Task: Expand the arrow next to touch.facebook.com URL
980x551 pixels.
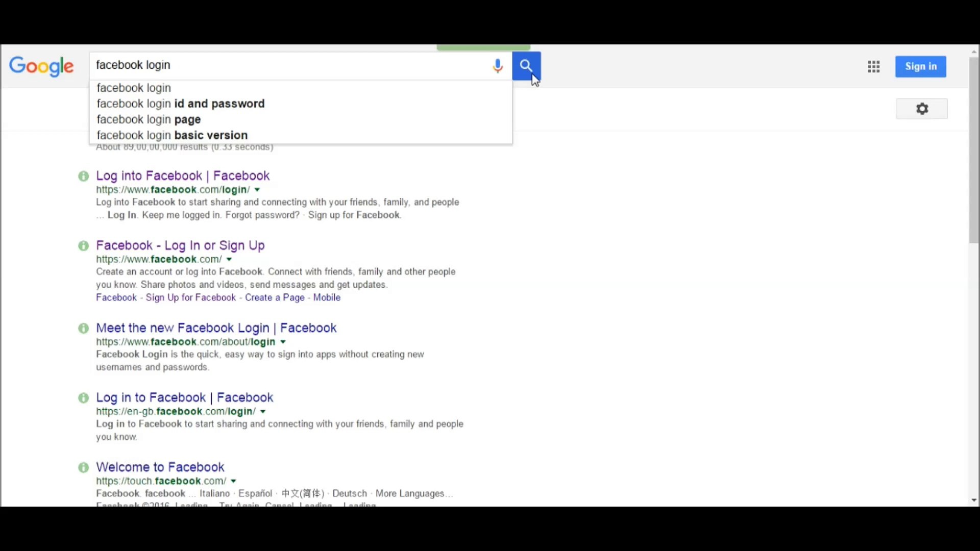Action: pyautogui.click(x=233, y=481)
